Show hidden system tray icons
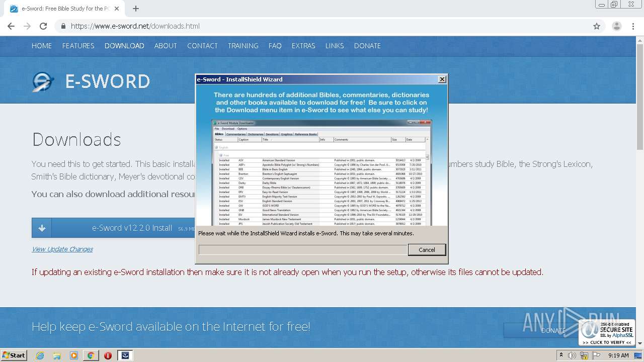 click(561, 355)
